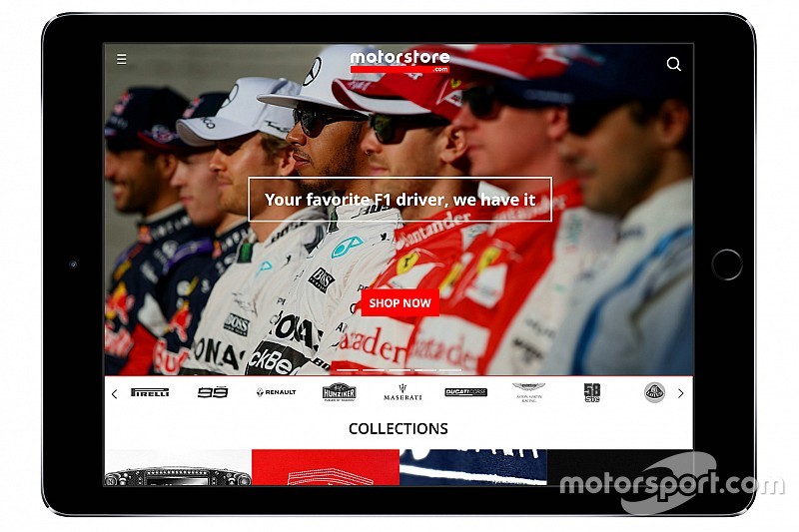Click the COLLECTIONS heading
This screenshot has height=532, width=799.
(399, 428)
